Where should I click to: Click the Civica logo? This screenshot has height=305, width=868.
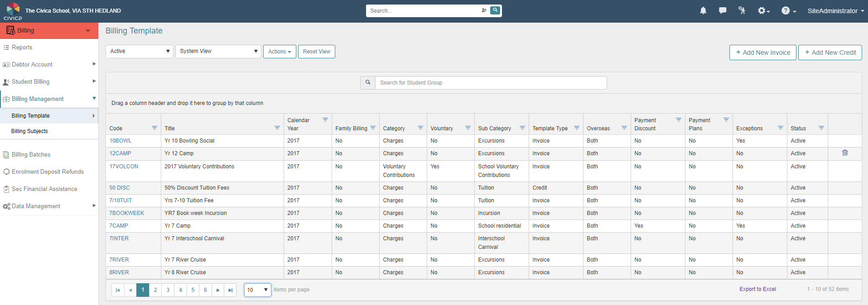tap(13, 11)
